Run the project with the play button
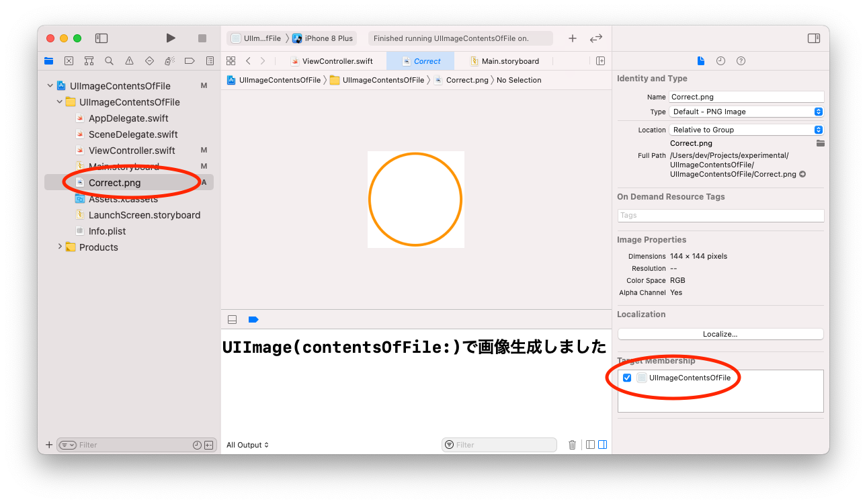Image resolution: width=867 pixels, height=504 pixels. (171, 38)
